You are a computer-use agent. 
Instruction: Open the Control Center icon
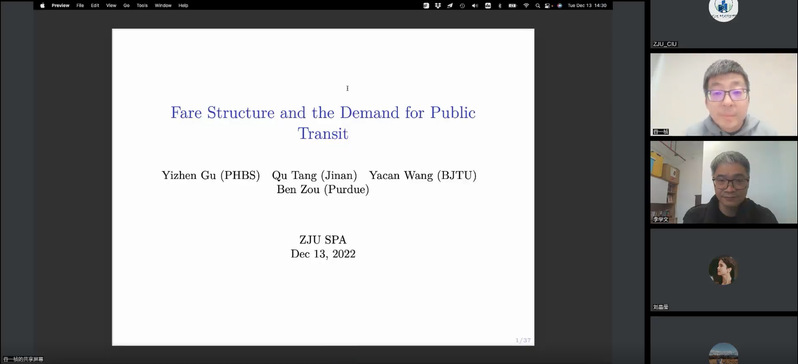tap(548, 5)
